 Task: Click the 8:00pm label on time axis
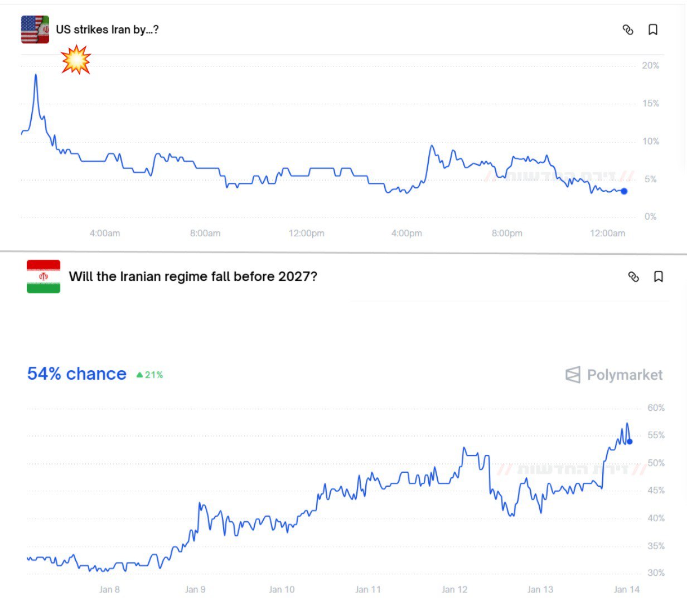click(507, 233)
